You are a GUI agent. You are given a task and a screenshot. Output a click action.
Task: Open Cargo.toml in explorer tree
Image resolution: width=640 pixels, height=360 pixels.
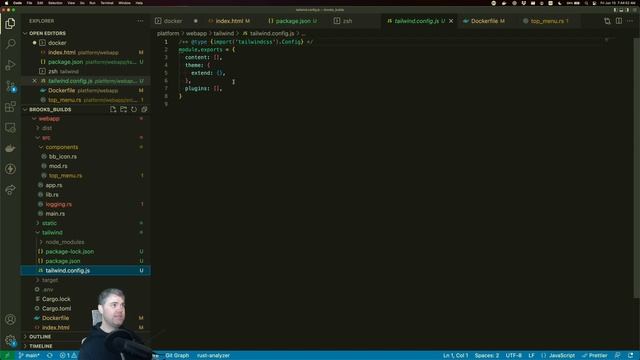(x=56, y=309)
